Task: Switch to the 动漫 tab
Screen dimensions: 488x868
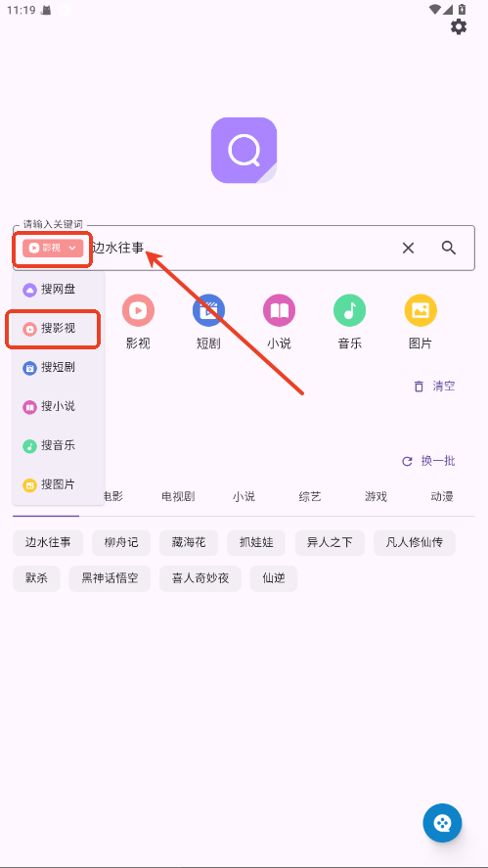Action: (x=442, y=496)
